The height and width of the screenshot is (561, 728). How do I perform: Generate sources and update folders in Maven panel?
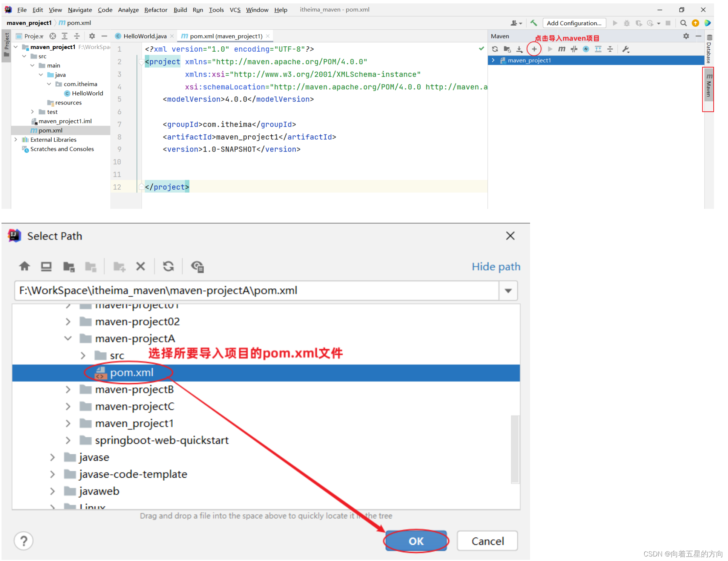507,49
